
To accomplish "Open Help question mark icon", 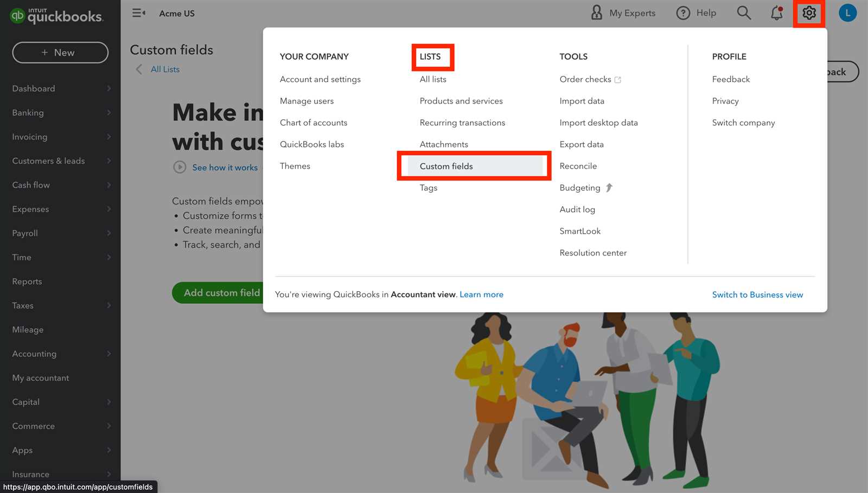I will tap(683, 13).
